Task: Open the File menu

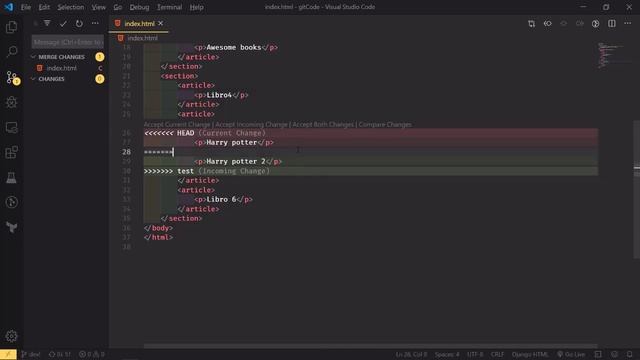Action: click(x=26, y=7)
